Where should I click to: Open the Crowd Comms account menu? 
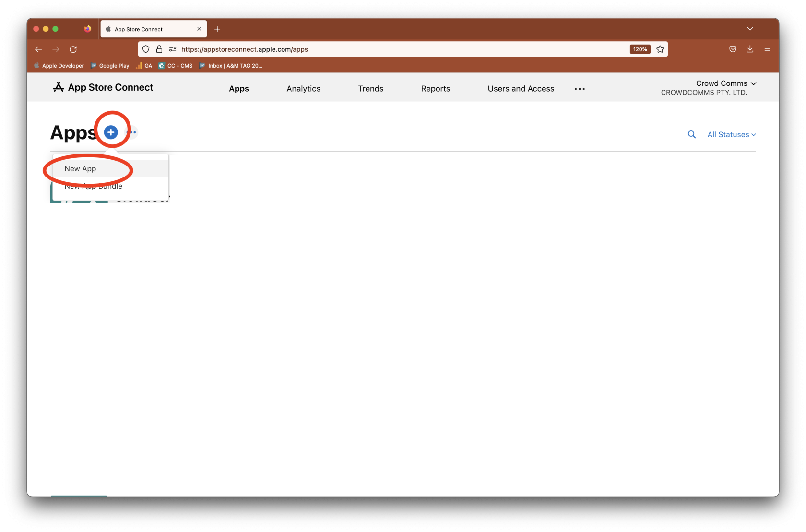(x=726, y=83)
